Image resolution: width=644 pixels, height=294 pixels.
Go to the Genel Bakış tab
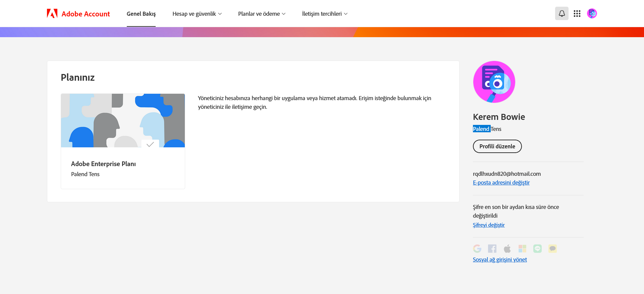tap(141, 14)
